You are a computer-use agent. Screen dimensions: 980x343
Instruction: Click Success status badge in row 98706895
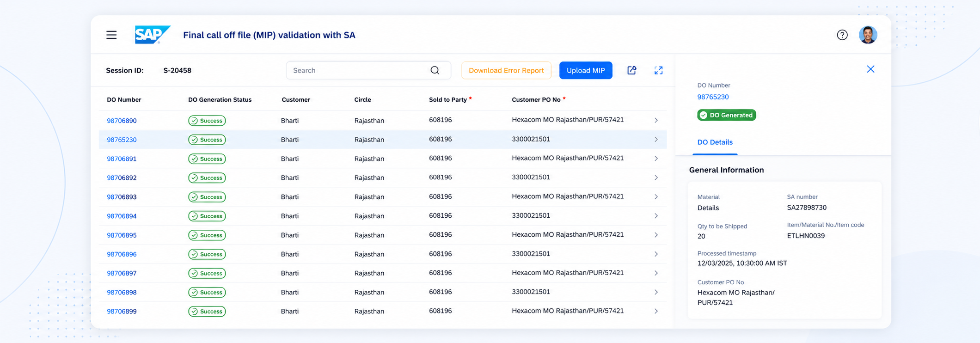coord(207,235)
